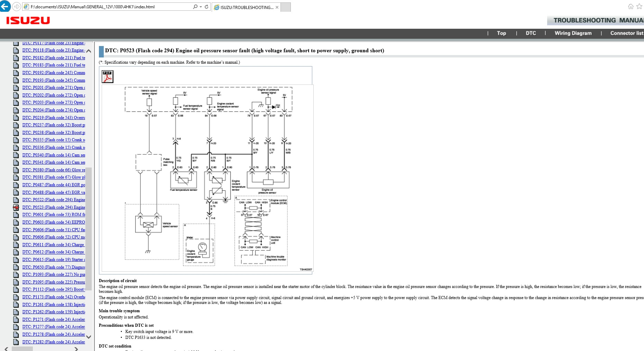Viewport: 644px width, 351px height.
Task: Open link DTC: P0192 Flash code 245
Action: 54,73
